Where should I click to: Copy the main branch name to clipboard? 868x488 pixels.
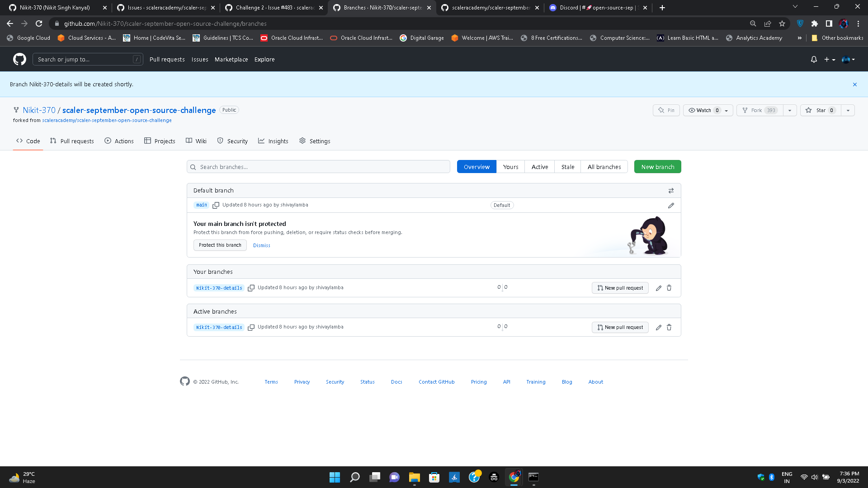click(x=216, y=205)
